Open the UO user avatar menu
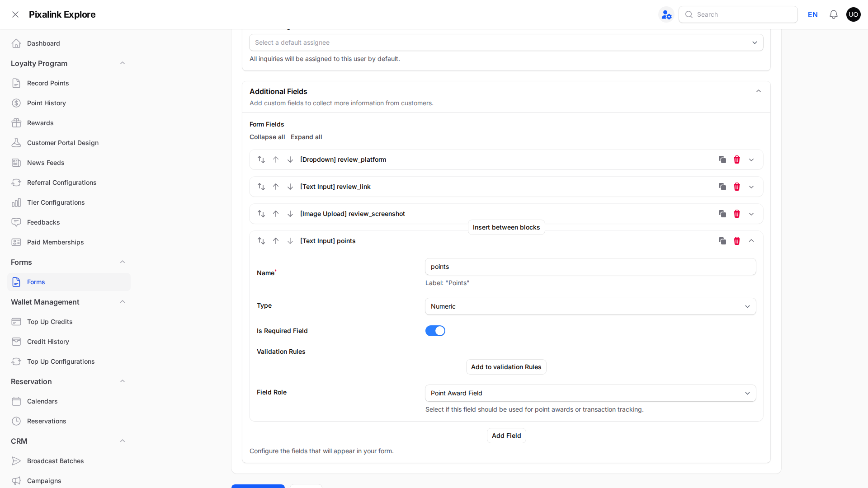The height and width of the screenshot is (488, 868). pos(854,14)
